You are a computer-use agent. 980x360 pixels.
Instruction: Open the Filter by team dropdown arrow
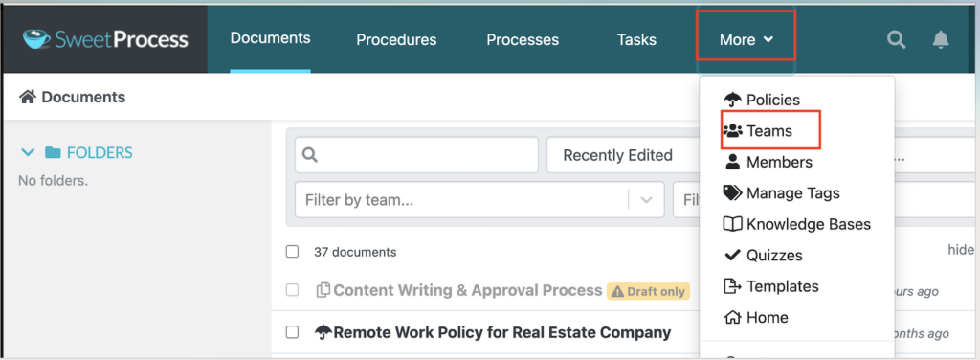point(646,200)
